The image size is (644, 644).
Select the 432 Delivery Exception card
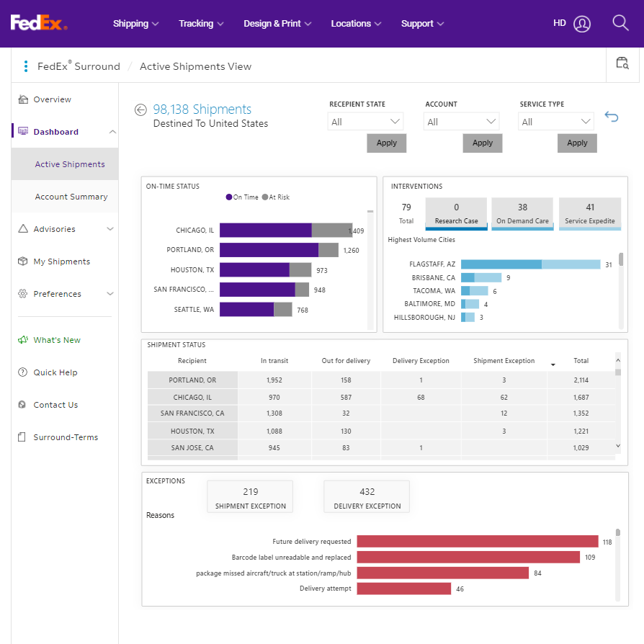coord(367,496)
